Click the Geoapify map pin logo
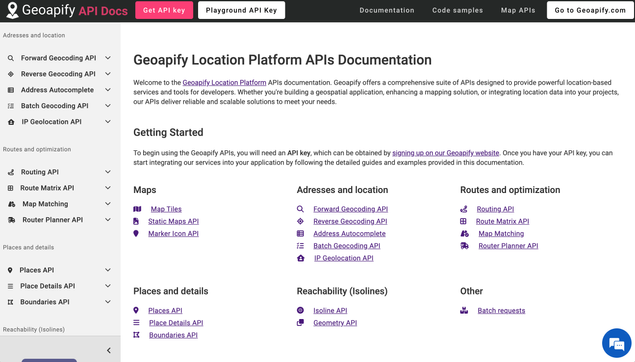 [13, 10]
